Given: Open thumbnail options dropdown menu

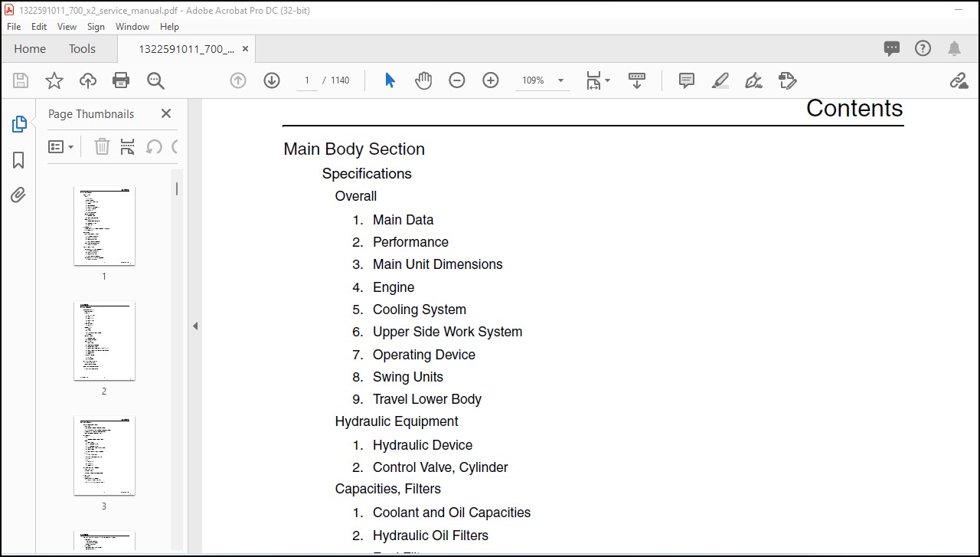Looking at the screenshot, I should coord(60,146).
